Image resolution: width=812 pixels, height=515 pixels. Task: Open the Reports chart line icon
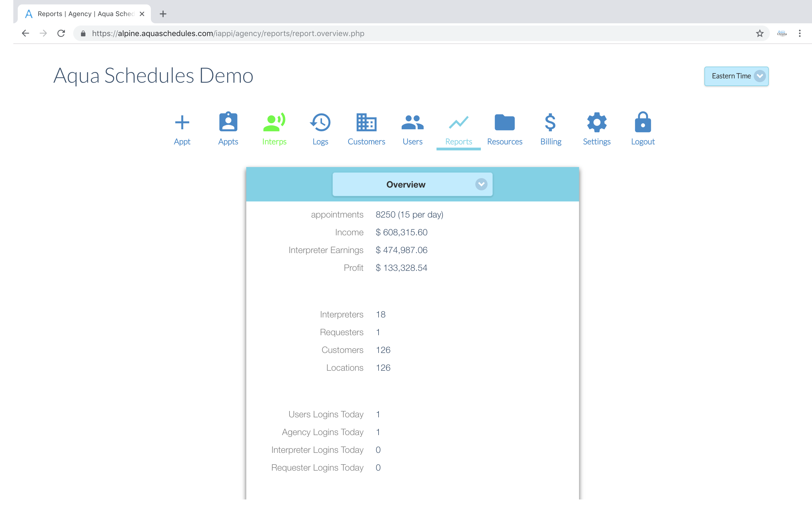point(459,122)
